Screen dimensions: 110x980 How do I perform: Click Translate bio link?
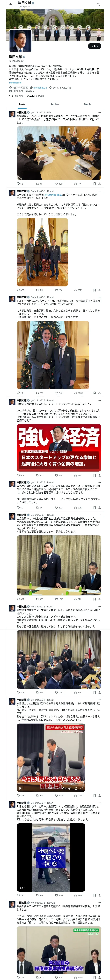[15, 82]
